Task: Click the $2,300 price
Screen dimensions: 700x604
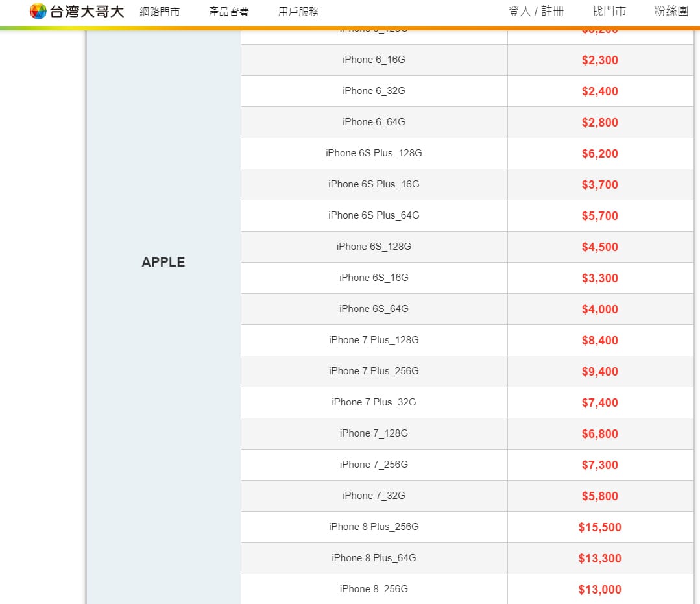Action: [x=599, y=60]
